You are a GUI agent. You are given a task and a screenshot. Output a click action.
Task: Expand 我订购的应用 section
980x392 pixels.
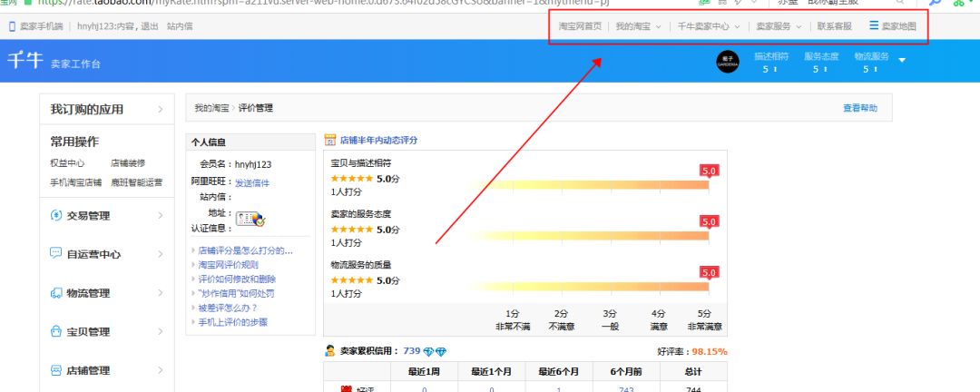coord(161,110)
